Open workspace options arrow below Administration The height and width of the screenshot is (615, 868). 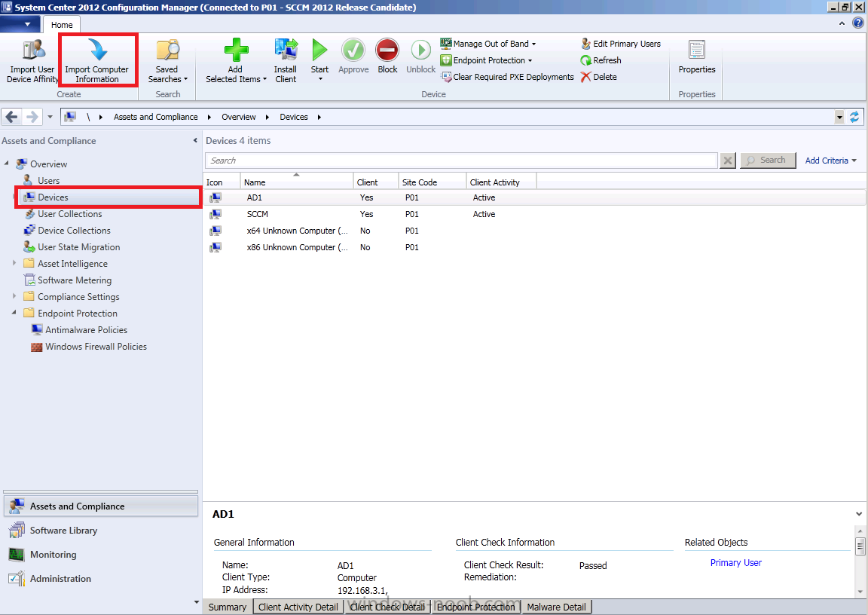pyautogui.click(x=196, y=602)
